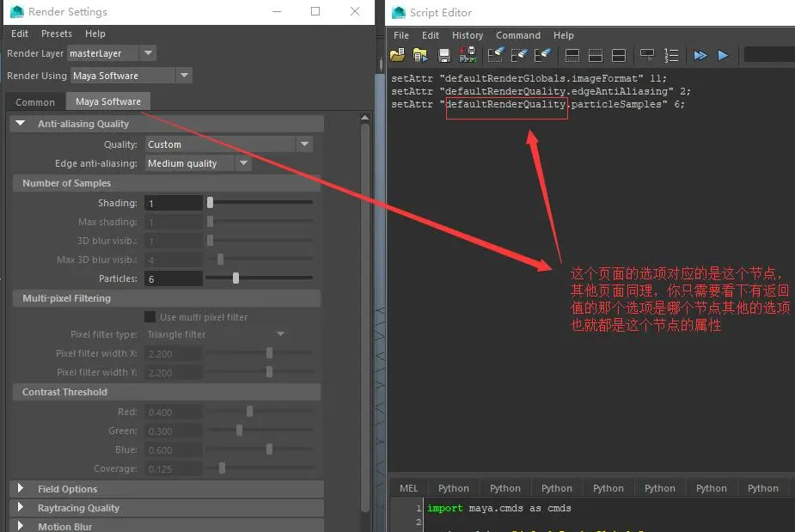Image resolution: width=795 pixels, height=532 pixels.
Task: Enable Use multi pixel filter checkbox
Action: (x=150, y=317)
